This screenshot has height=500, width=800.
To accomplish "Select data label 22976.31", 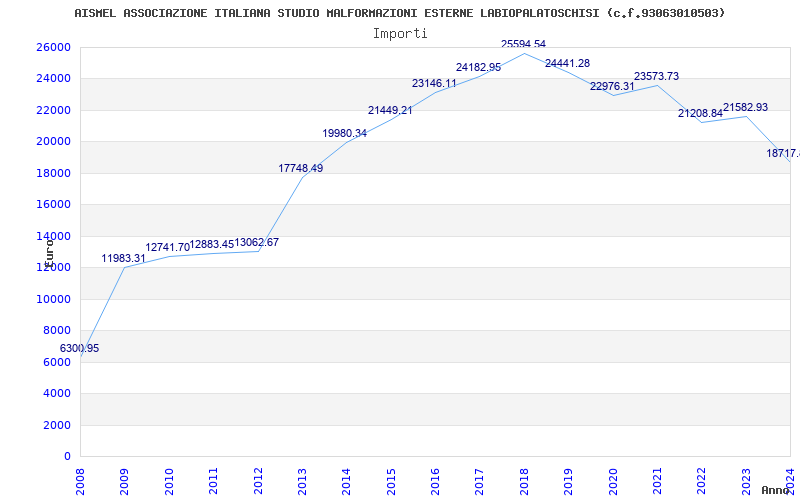I will pos(612,87).
